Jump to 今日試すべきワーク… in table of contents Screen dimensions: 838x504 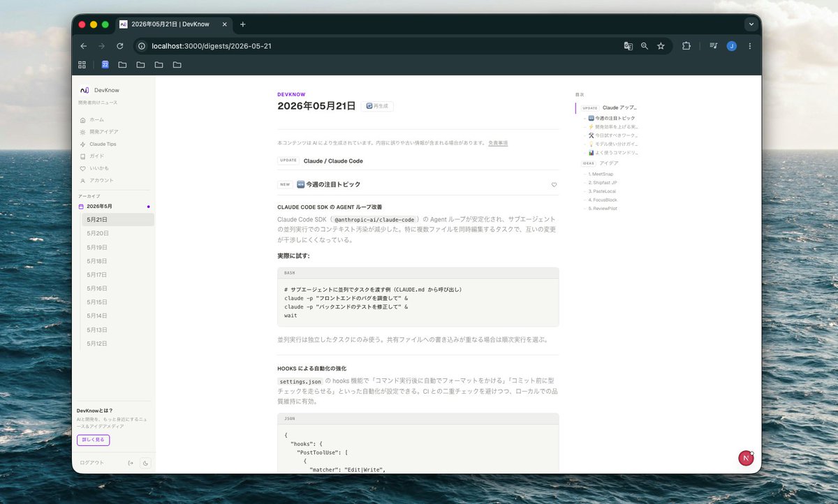tap(613, 135)
